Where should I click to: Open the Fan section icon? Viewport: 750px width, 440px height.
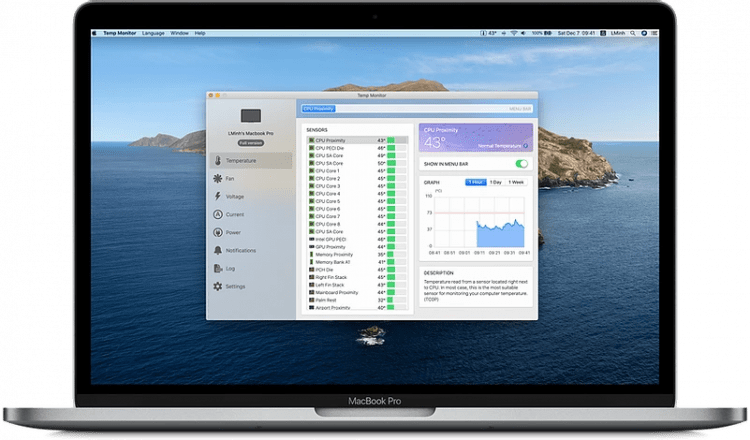(x=216, y=178)
